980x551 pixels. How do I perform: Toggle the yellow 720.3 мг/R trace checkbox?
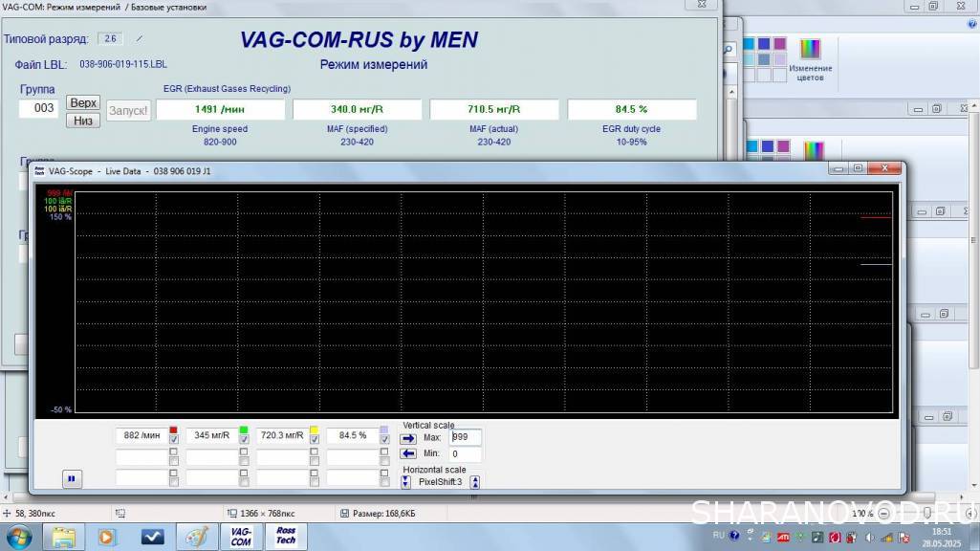click(314, 439)
